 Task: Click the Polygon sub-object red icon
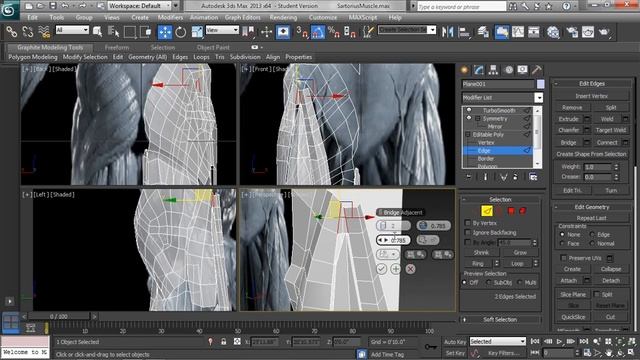511,211
